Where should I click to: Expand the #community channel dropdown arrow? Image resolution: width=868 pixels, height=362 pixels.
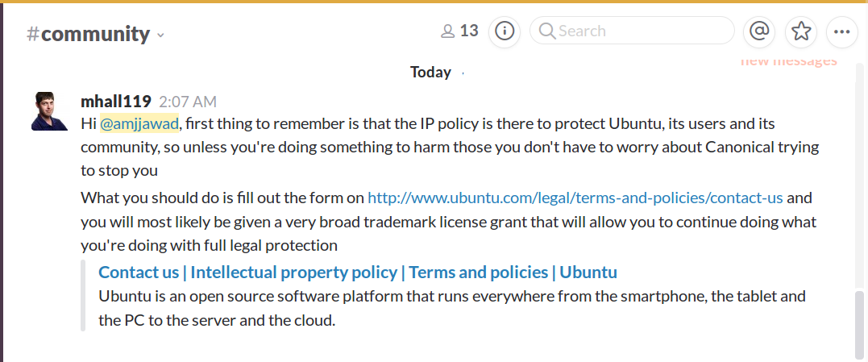[160, 35]
